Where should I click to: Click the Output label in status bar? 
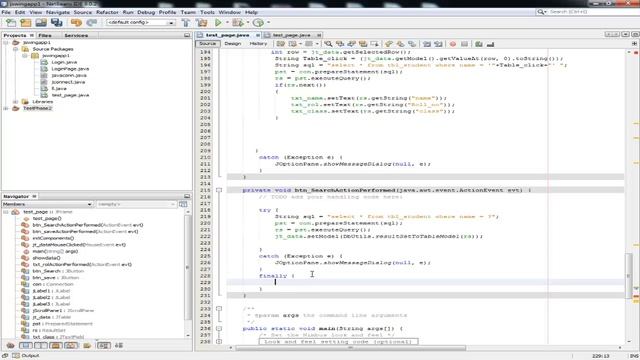[31, 356]
